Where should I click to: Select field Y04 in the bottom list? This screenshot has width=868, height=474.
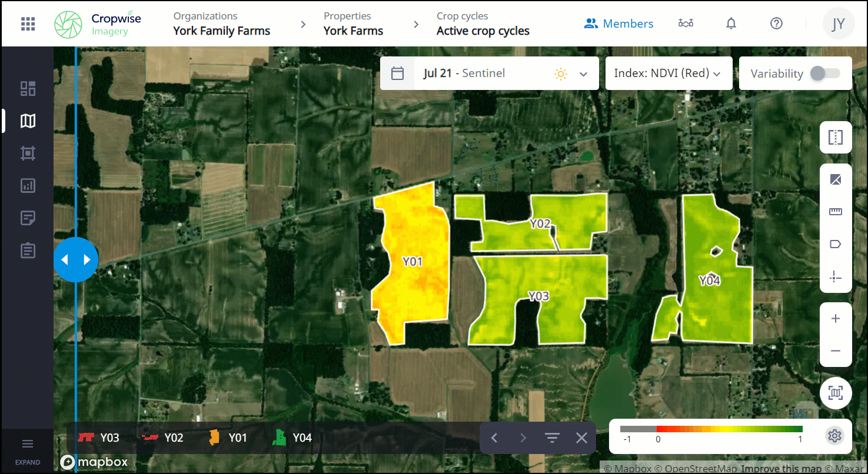point(292,438)
